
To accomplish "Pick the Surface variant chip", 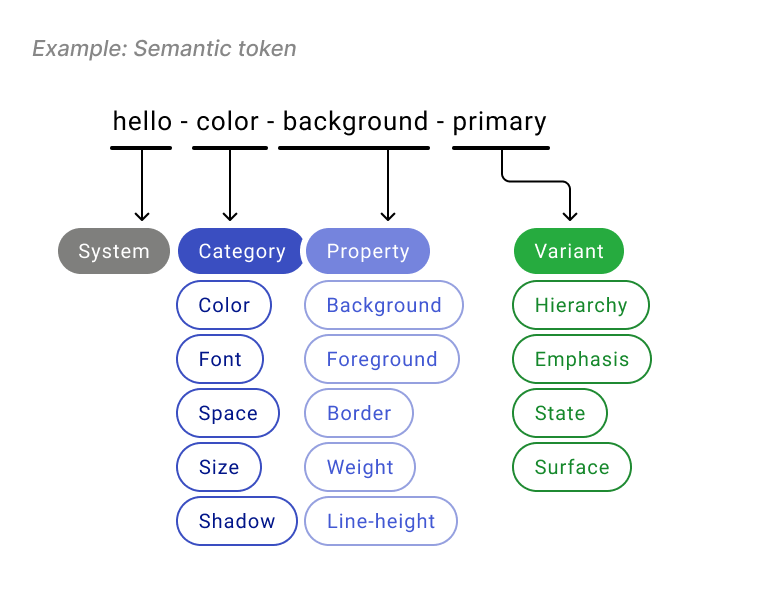I will [x=572, y=467].
